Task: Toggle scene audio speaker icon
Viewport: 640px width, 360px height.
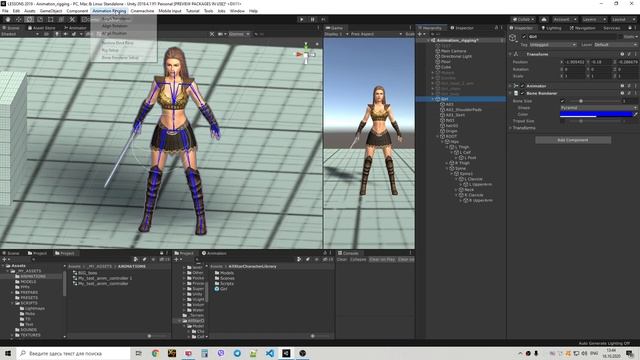Action: coord(65,34)
